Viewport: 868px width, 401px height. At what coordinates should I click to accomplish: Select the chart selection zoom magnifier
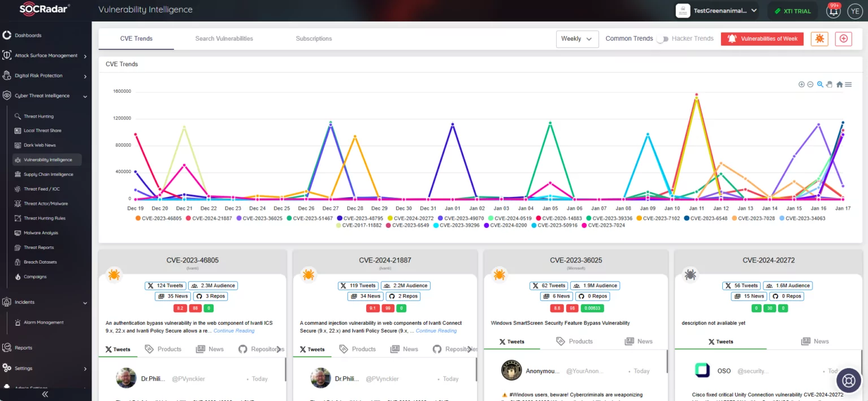click(x=820, y=84)
